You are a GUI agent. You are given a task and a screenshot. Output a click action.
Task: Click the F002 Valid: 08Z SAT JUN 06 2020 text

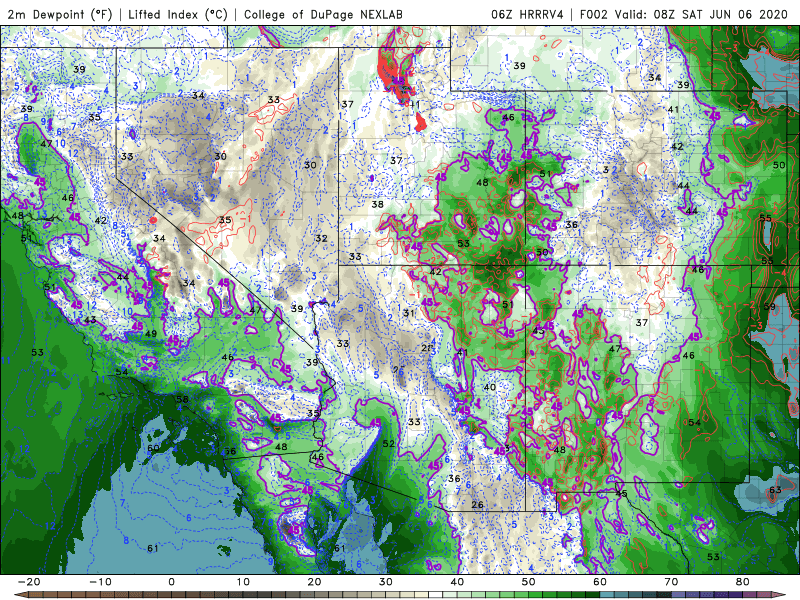(684, 14)
